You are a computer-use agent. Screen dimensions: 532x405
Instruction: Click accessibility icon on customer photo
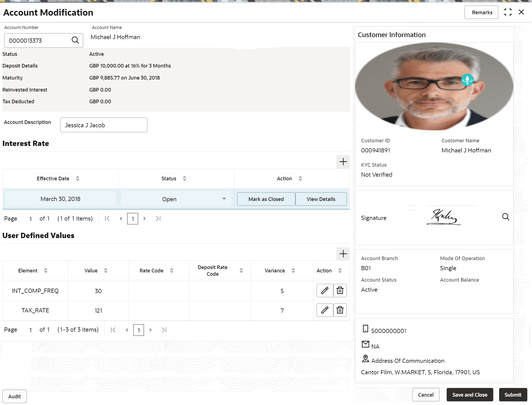pos(467,80)
